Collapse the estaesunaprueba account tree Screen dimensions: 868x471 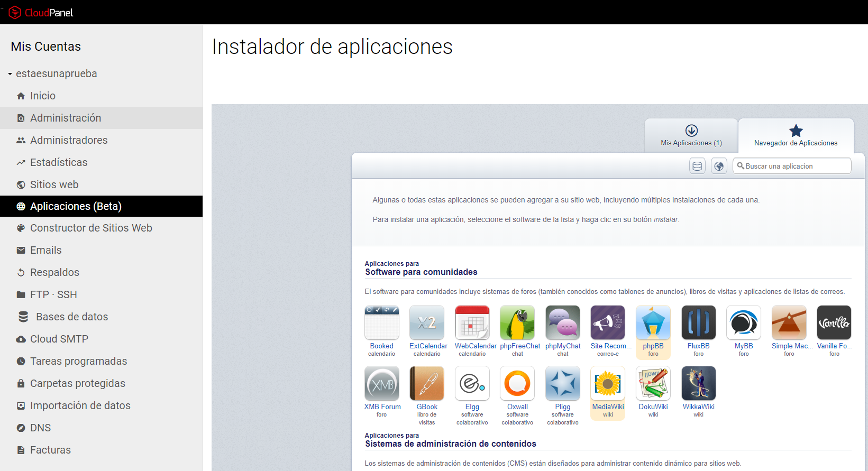(10, 74)
